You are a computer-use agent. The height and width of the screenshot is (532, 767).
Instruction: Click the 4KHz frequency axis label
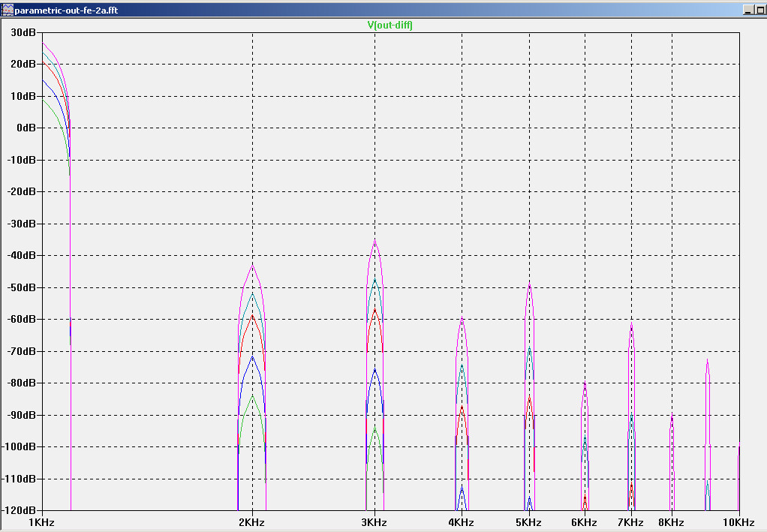coord(462,523)
